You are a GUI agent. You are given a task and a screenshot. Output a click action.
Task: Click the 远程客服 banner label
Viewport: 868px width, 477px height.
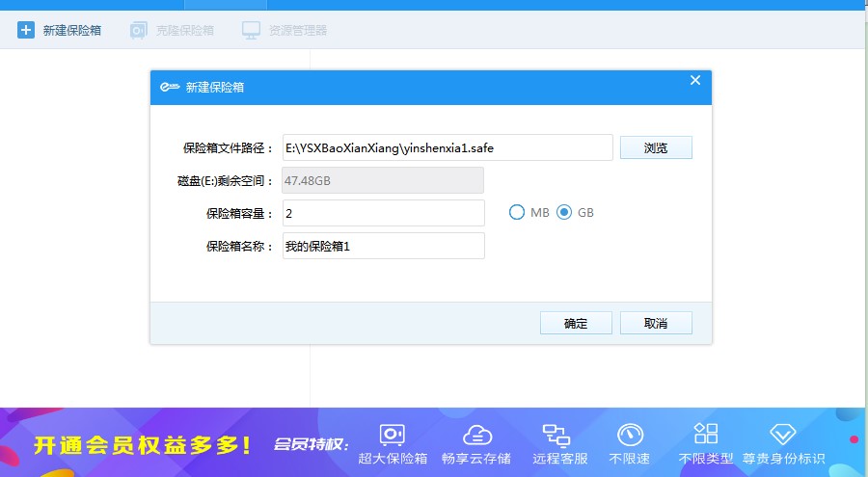[560, 459]
